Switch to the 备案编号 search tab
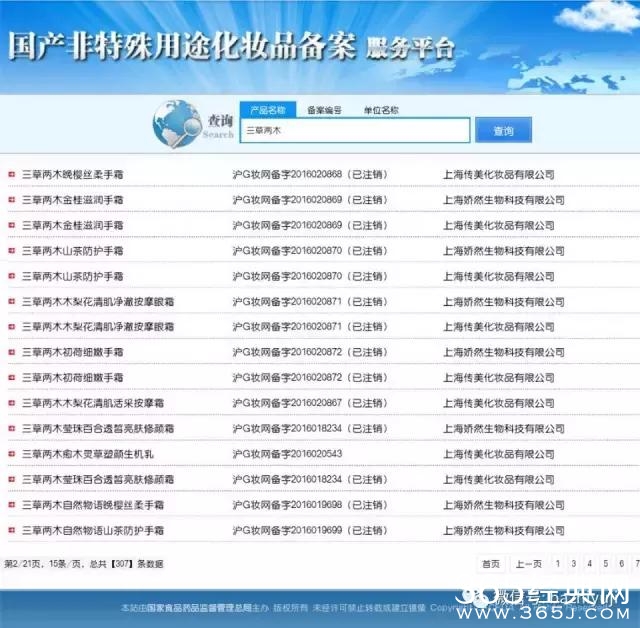Image resolution: width=640 pixels, height=628 pixels. click(x=324, y=110)
